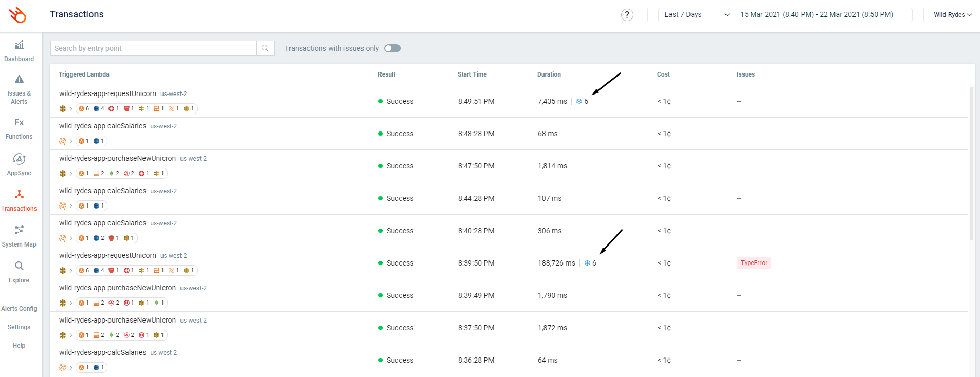The image size is (980, 377).
Task: Click the Duration column header
Action: (x=549, y=74)
